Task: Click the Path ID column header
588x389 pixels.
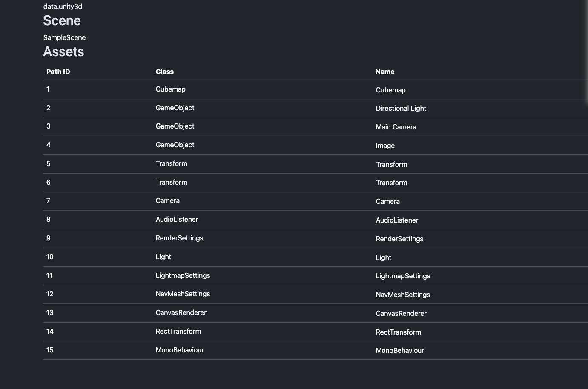Action: (58, 72)
